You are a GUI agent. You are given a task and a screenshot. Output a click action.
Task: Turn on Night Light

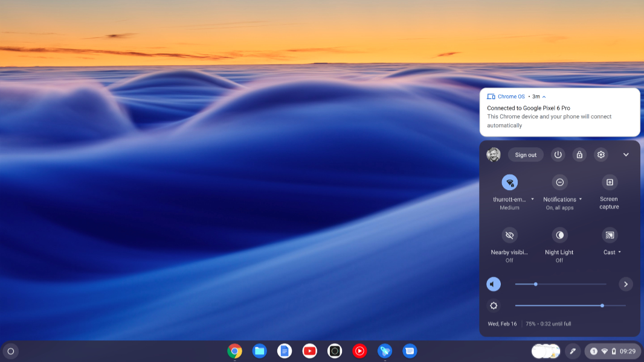559,235
